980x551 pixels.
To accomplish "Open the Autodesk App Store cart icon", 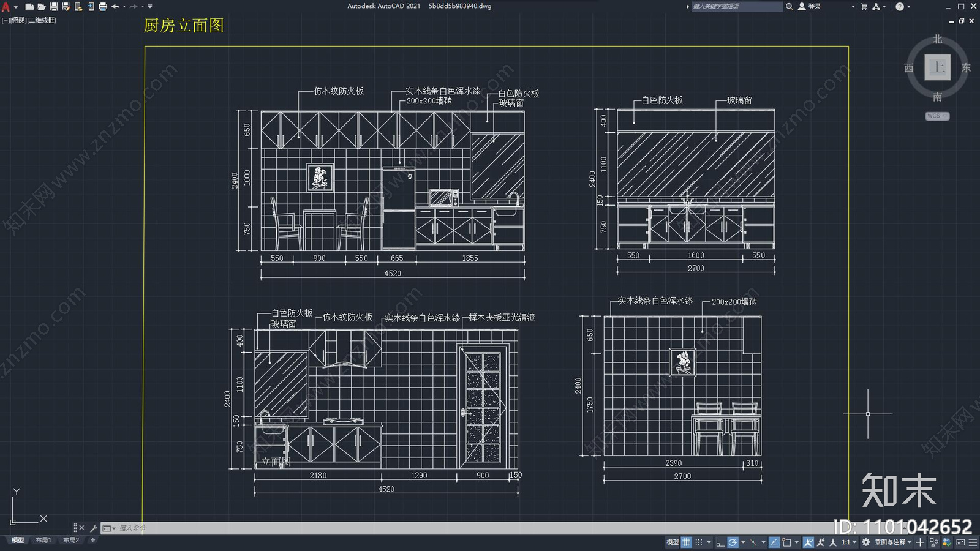I will 864,6.
